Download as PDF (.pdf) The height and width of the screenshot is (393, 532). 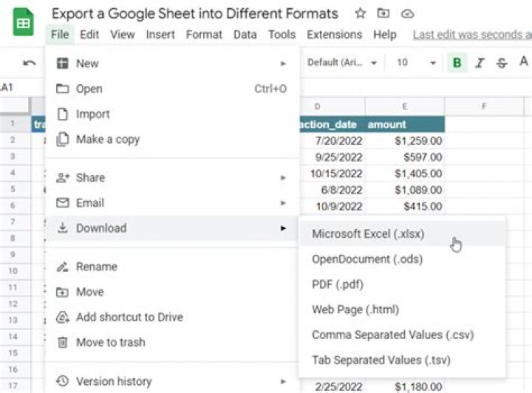pyautogui.click(x=402, y=284)
